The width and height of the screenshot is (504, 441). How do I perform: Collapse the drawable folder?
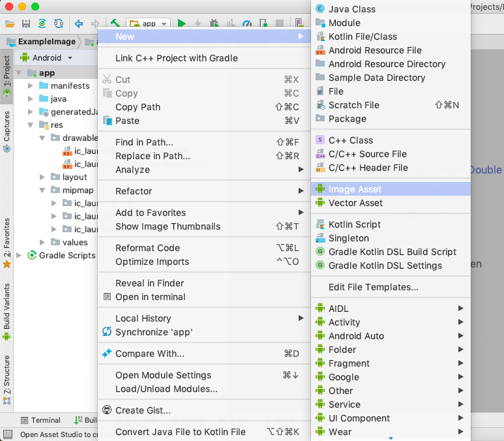click(42, 138)
